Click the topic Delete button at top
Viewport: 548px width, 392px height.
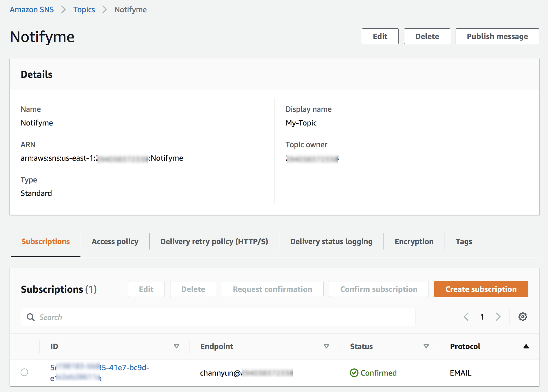(x=427, y=36)
